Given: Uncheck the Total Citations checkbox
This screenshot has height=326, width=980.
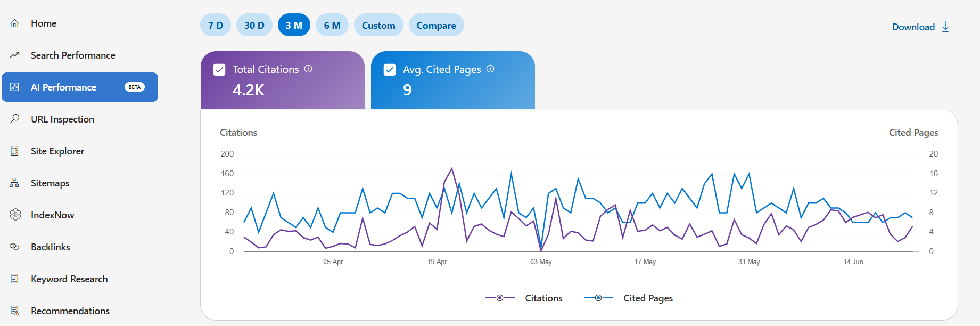Looking at the screenshot, I should [x=219, y=70].
